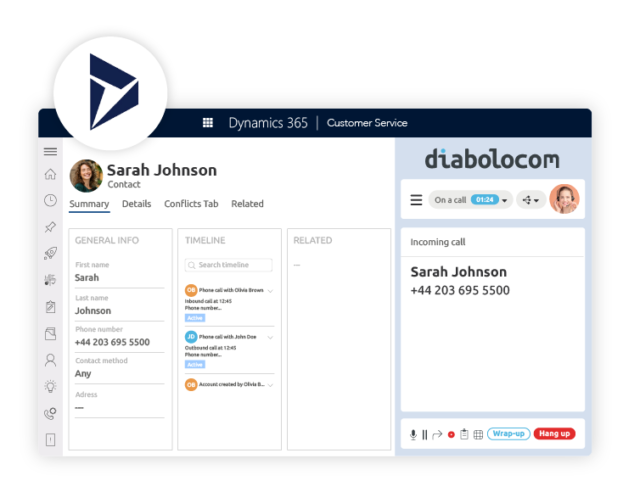Transfer the call with forward arrow
This screenshot has width=640, height=481.
coord(437,434)
